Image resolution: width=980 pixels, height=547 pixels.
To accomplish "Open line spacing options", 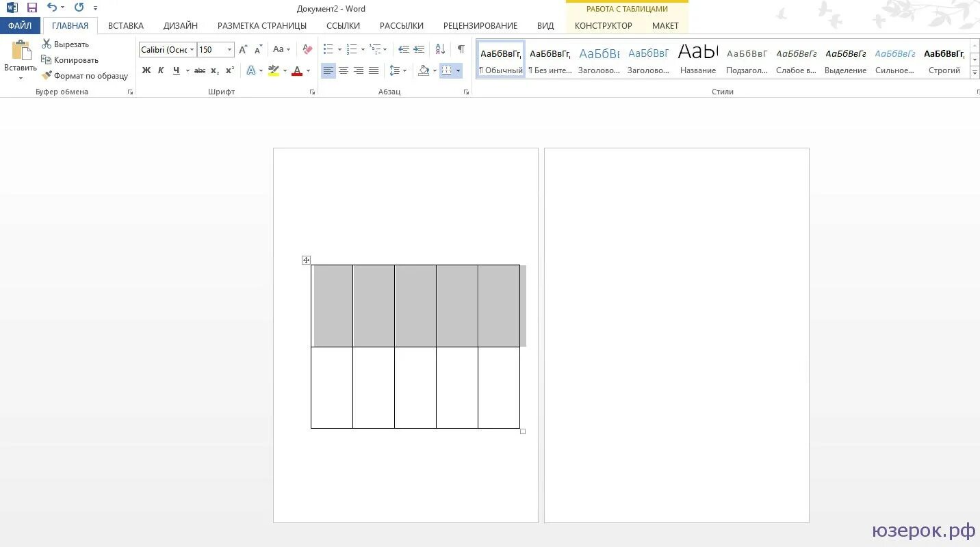I will coord(398,70).
